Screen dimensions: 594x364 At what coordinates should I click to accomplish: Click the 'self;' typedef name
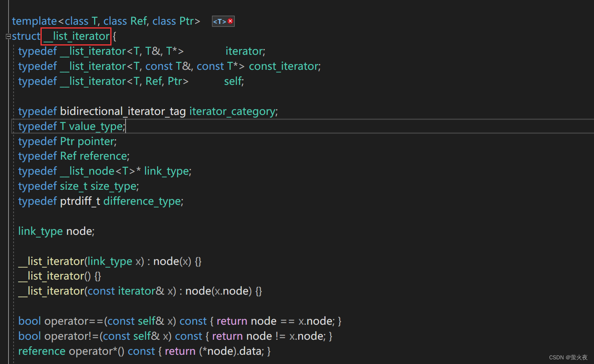pos(234,81)
